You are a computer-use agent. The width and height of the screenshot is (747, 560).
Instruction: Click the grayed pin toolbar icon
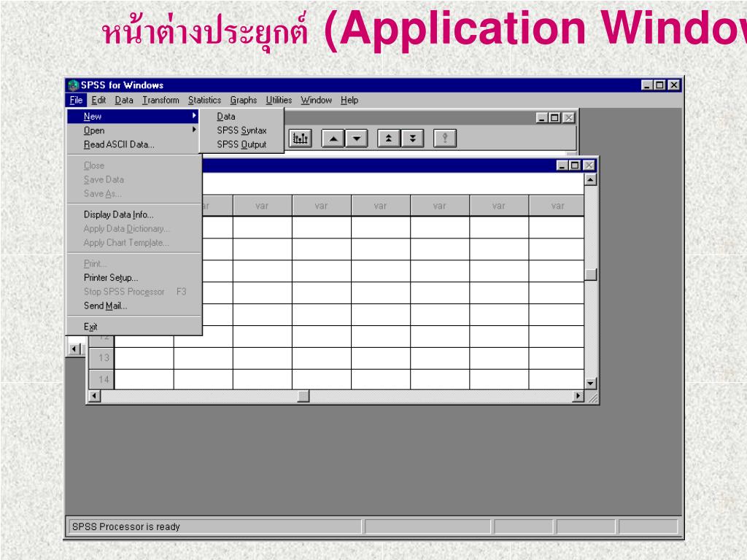(445, 139)
